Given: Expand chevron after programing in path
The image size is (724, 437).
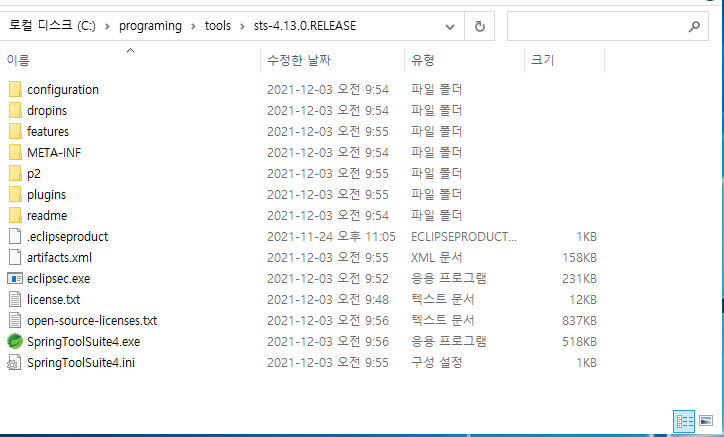Looking at the screenshot, I should click(x=193, y=26).
